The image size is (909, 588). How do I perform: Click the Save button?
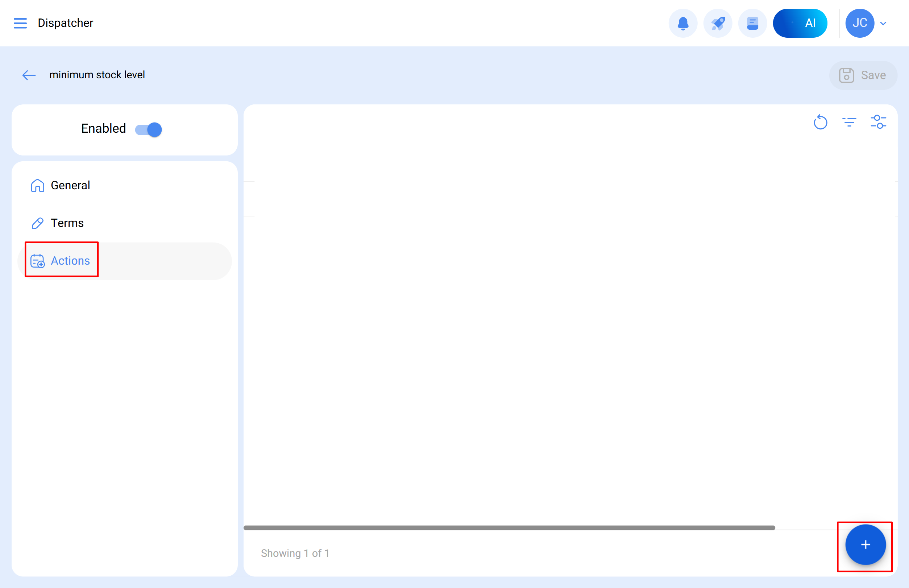point(863,75)
